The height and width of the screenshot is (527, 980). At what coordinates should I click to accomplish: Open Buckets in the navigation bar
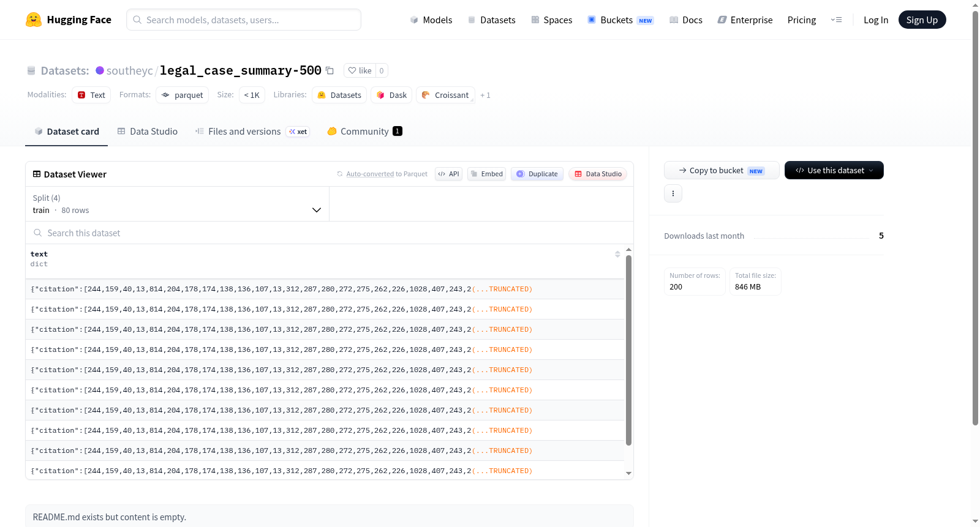pyautogui.click(x=620, y=20)
